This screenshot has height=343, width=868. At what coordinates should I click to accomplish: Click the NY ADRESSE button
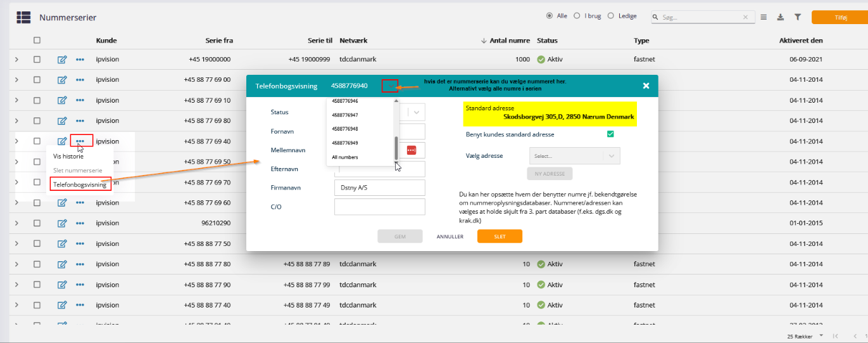coord(550,174)
